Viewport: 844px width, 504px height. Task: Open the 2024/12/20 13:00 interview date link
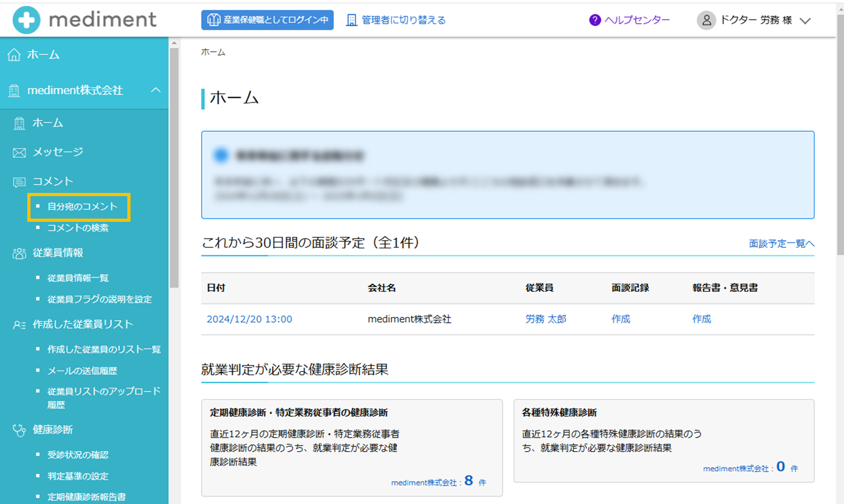(249, 319)
